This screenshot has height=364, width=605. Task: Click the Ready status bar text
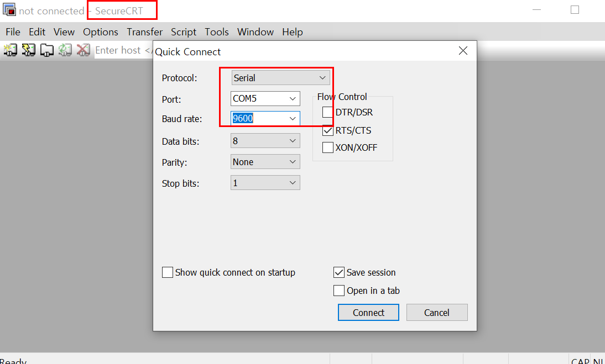(13, 361)
